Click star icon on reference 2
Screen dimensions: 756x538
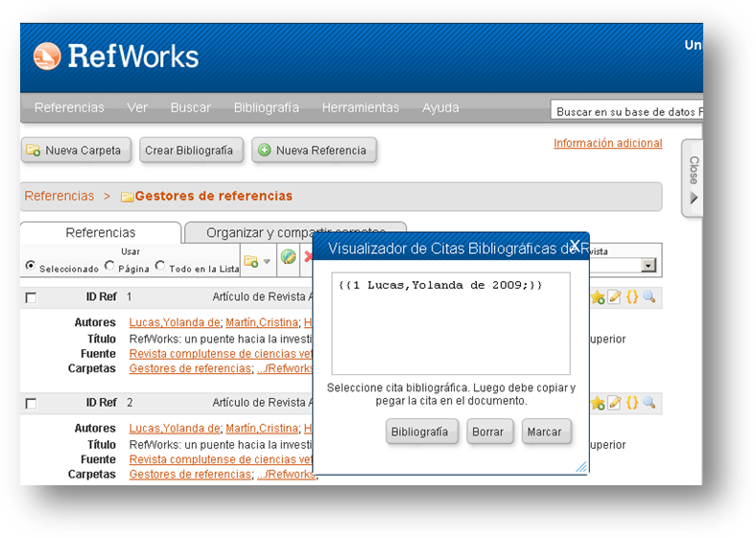pos(598,403)
